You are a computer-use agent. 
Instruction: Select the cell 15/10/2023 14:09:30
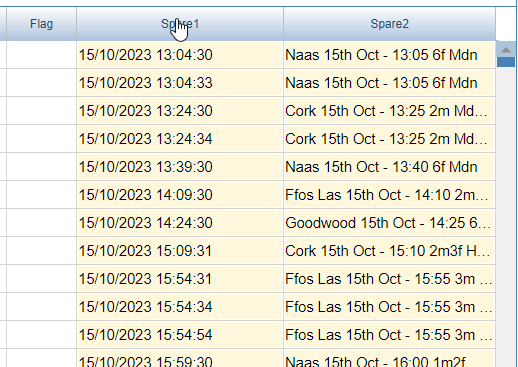[180, 195]
